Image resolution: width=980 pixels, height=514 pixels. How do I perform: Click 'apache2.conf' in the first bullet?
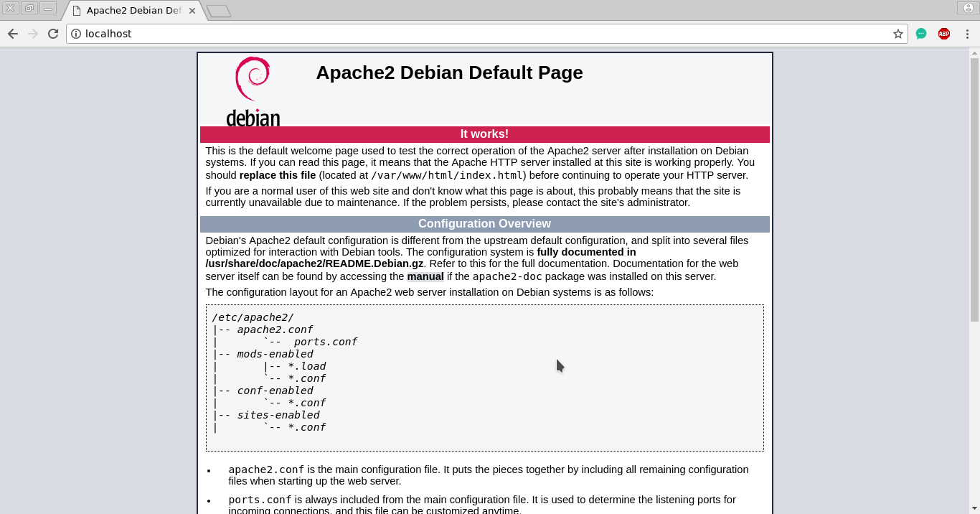(266, 469)
